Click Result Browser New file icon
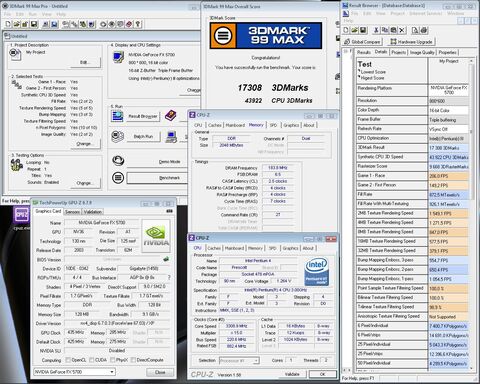This screenshot has height=384, width=480. pos(346,30)
